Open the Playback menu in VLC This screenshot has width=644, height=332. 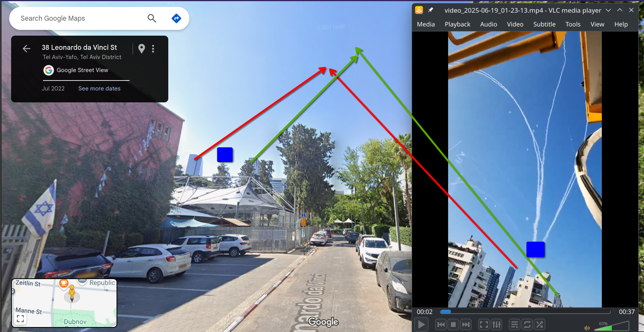point(457,24)
